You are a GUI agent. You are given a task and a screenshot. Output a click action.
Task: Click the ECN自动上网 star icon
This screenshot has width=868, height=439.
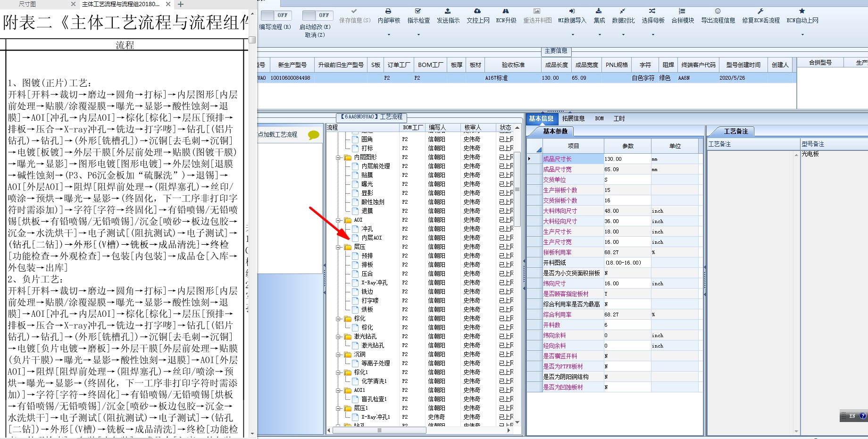802,11
